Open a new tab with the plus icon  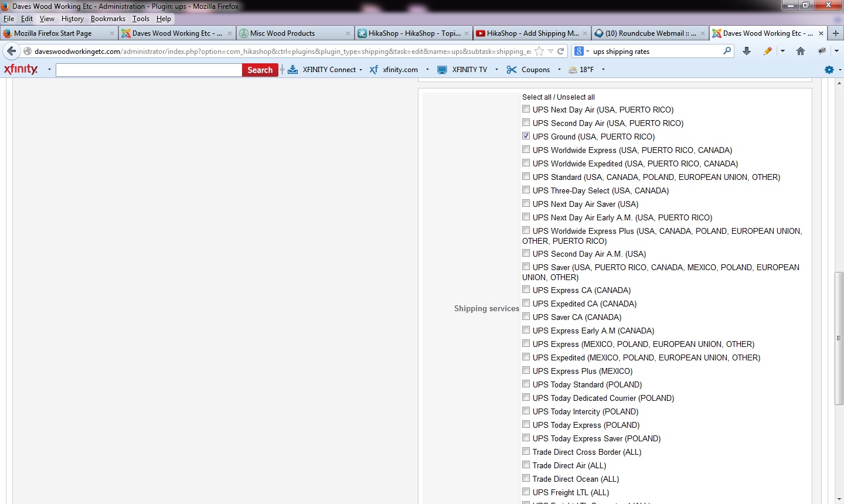pos(836,33)
